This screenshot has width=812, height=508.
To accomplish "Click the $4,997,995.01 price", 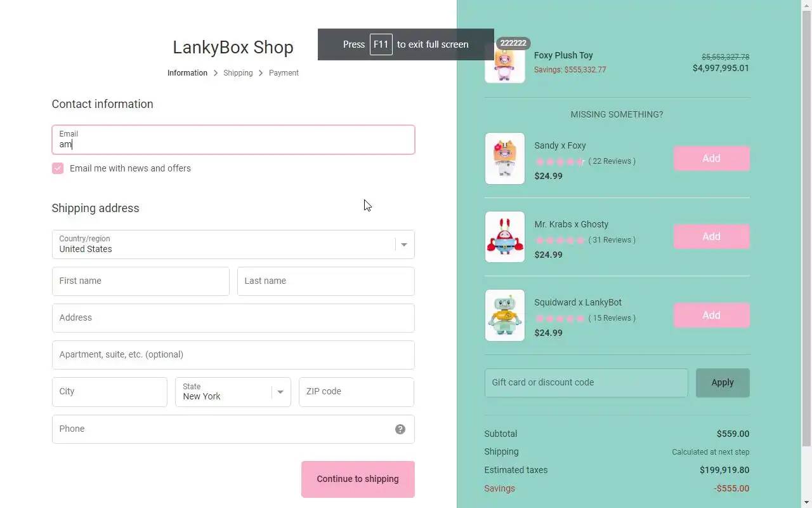I will 721,68.
